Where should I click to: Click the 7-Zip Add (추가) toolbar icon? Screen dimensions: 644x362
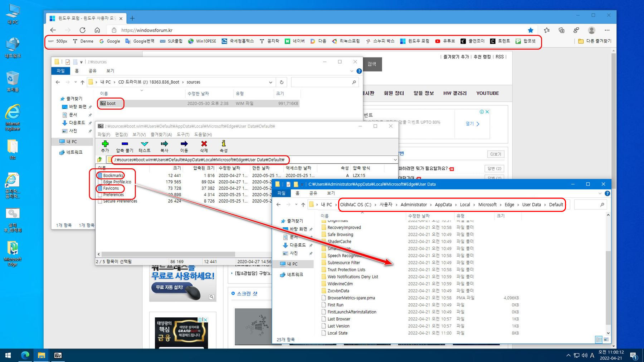(105, 144)
